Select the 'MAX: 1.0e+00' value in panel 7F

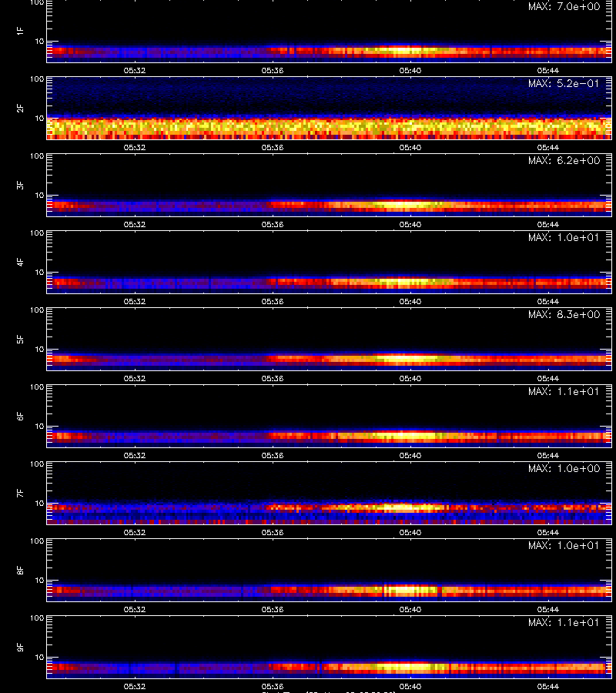[x=564, y=468]
